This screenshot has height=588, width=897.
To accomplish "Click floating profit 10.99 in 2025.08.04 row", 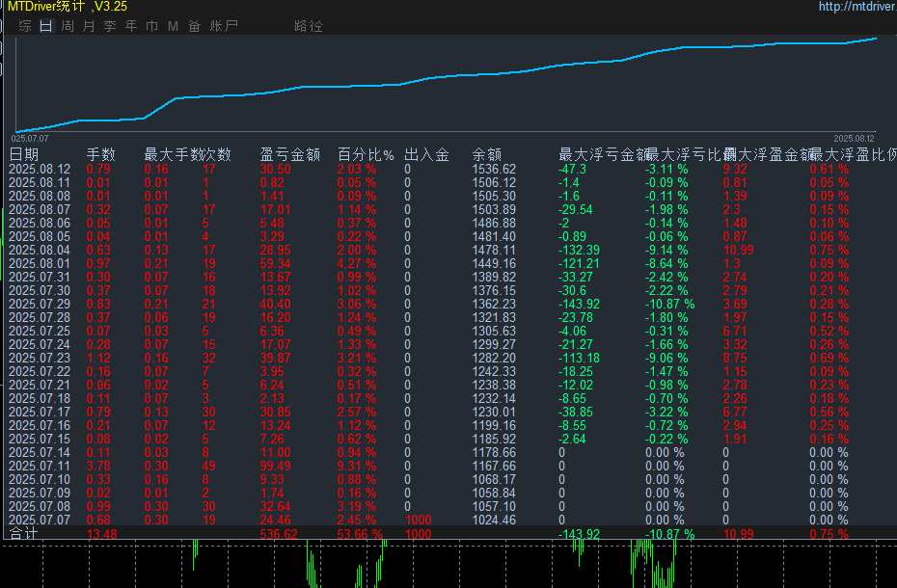I will click(738, 251).
